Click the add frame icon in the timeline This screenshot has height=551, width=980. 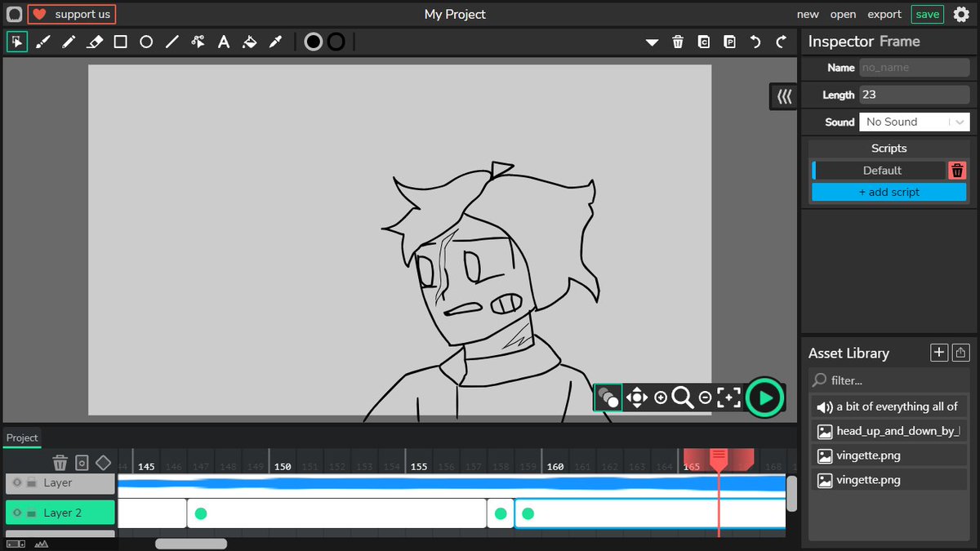point(82,463)
